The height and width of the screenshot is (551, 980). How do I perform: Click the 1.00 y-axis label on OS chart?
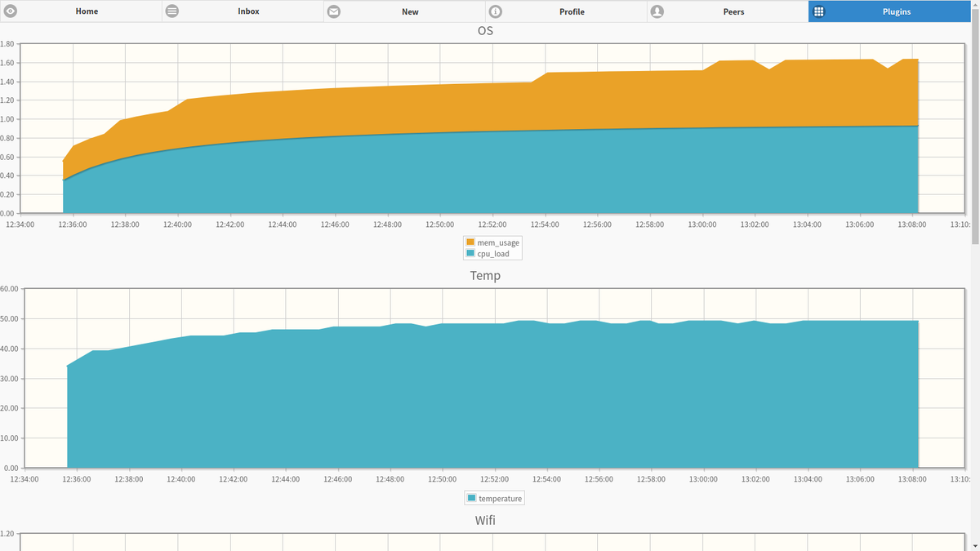pyautogui.click(x=8, y=119)
